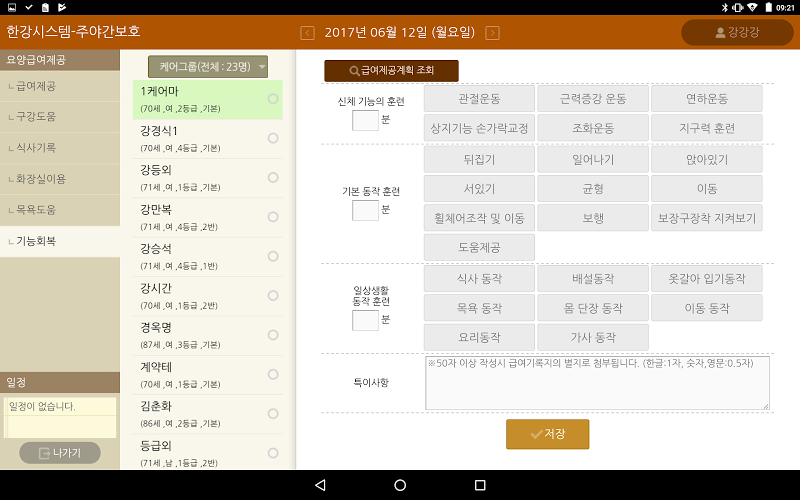
Task: Toggle 뒤집기 option
Action: (x=479, y=160)
